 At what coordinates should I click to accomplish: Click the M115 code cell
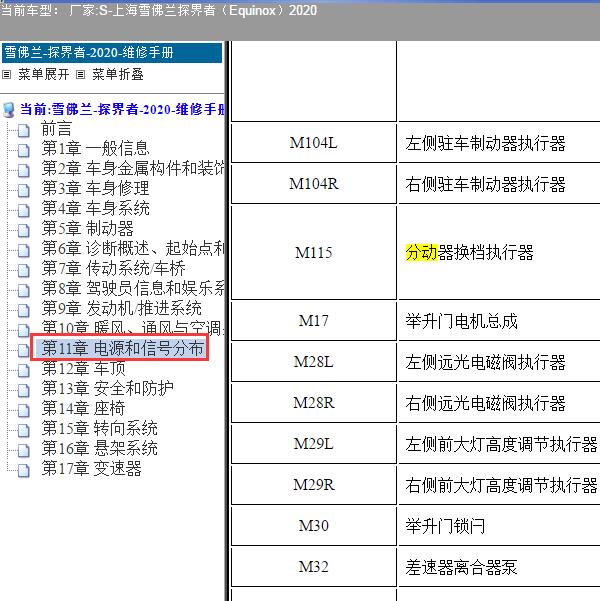click(x=314, y=253)
